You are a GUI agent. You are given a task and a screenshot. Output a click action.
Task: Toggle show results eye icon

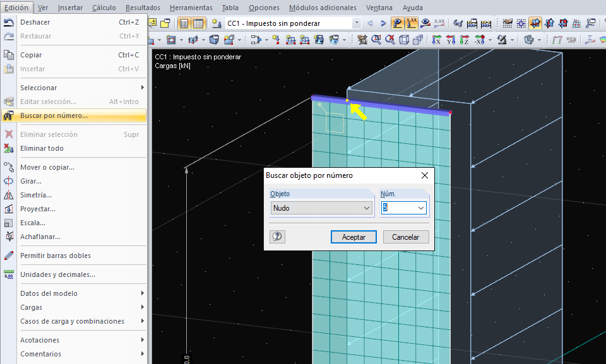click(425, 23)
